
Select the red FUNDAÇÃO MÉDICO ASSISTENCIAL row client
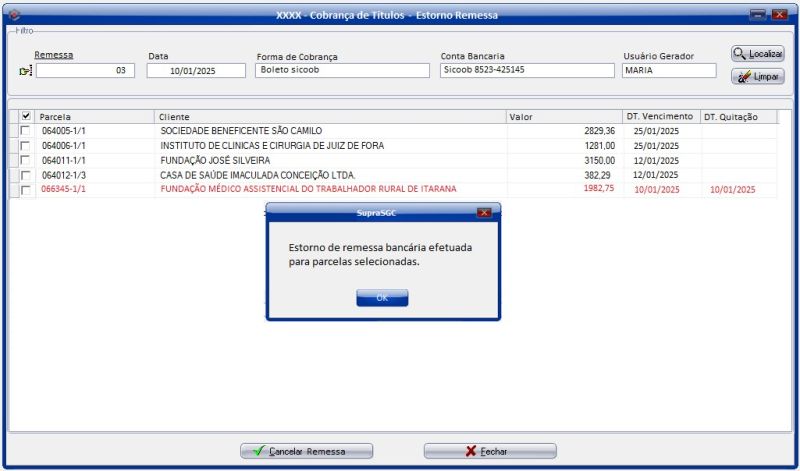(x=308, y=189)
